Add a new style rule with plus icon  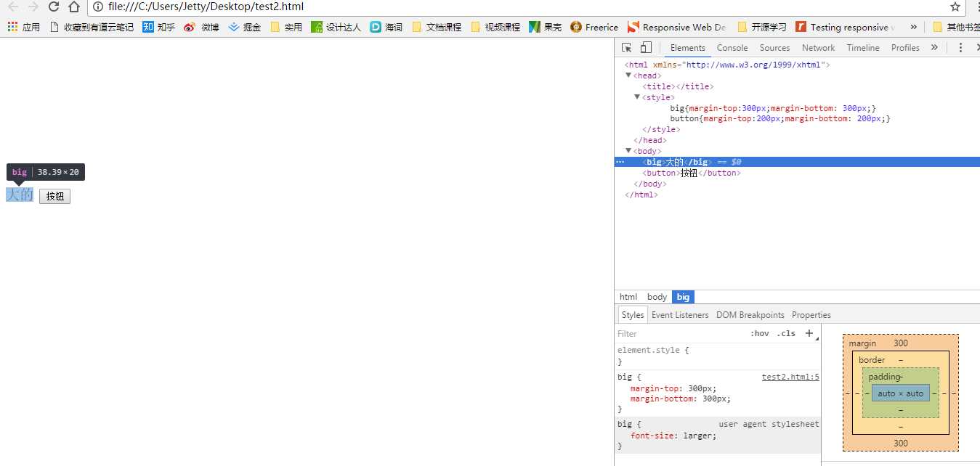pyautogui.click(x=809, y=333)
